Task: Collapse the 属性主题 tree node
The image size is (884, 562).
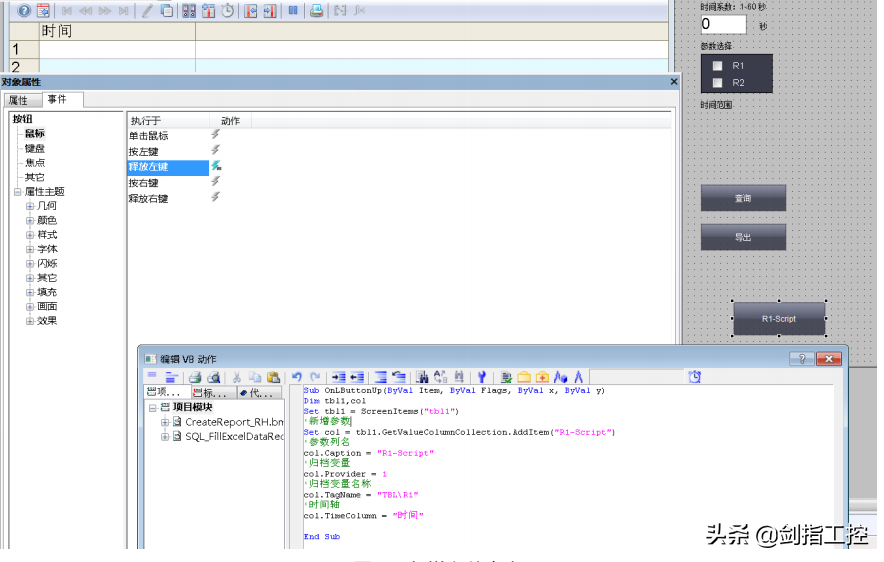Action: (x=17, y=191)
